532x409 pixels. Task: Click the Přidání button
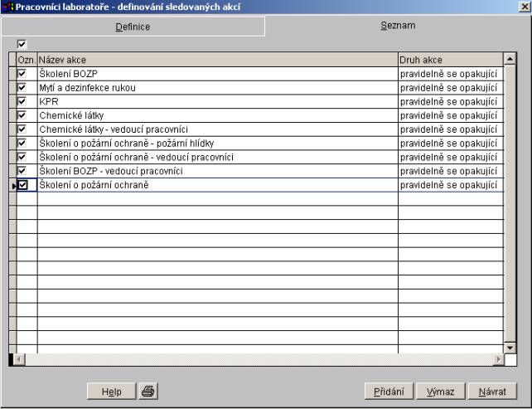pos(389,392)
